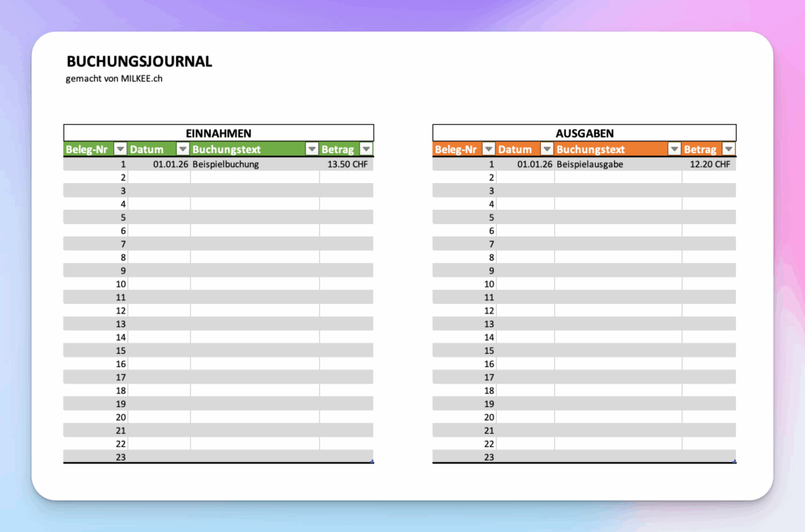Click Ausgaben table resize handle at bottom-right corner
The width and height of the screenshot is (805, 532).
coord(734,461)
